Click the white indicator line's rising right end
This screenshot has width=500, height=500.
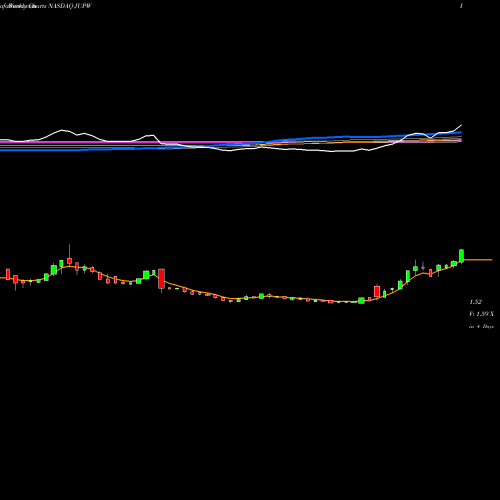tap(457, 128)
